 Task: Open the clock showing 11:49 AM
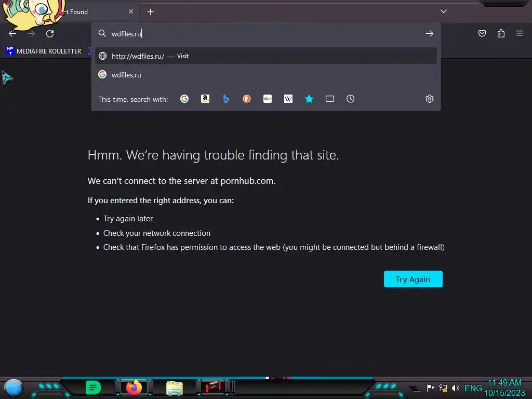pos(504,388)
